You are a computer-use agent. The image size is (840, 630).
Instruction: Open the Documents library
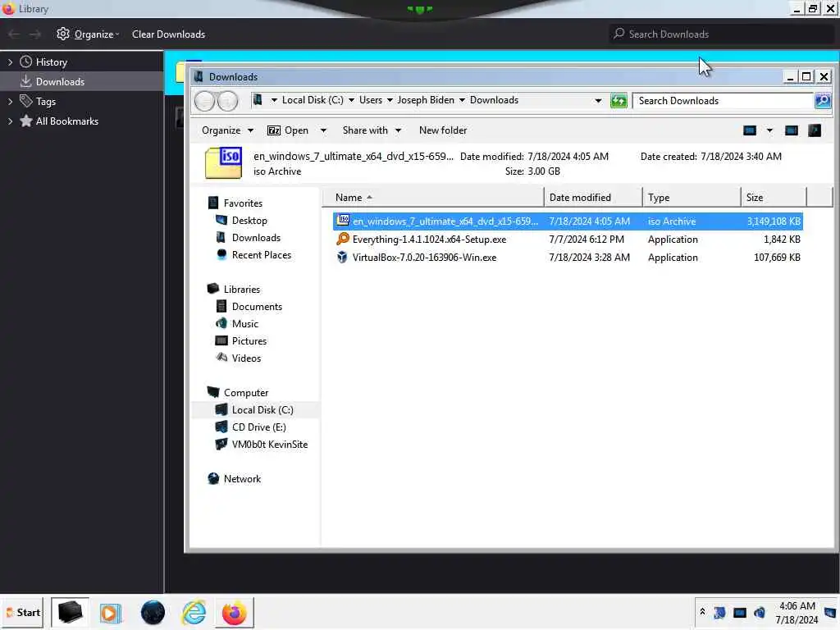coord(257,307)
